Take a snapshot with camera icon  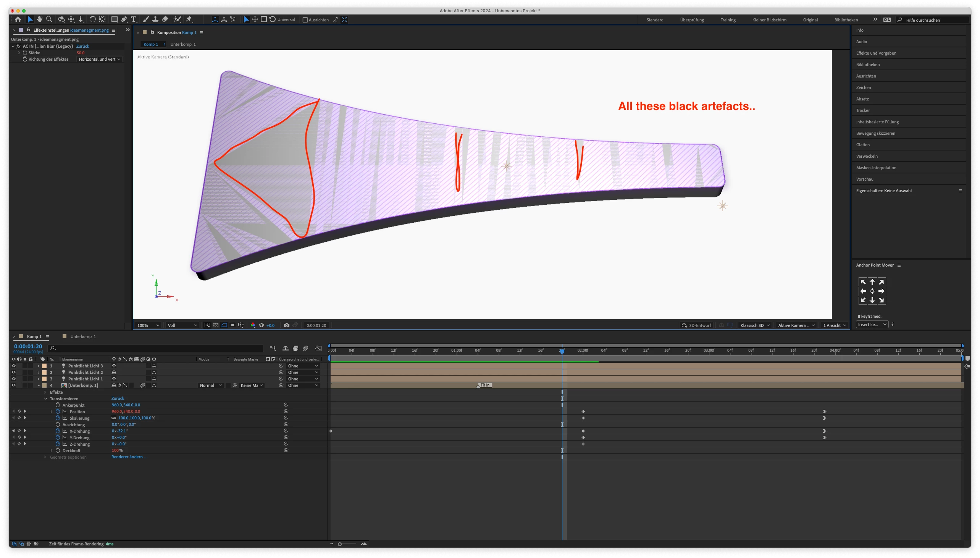pyautogui.click(x=286, y=325)
